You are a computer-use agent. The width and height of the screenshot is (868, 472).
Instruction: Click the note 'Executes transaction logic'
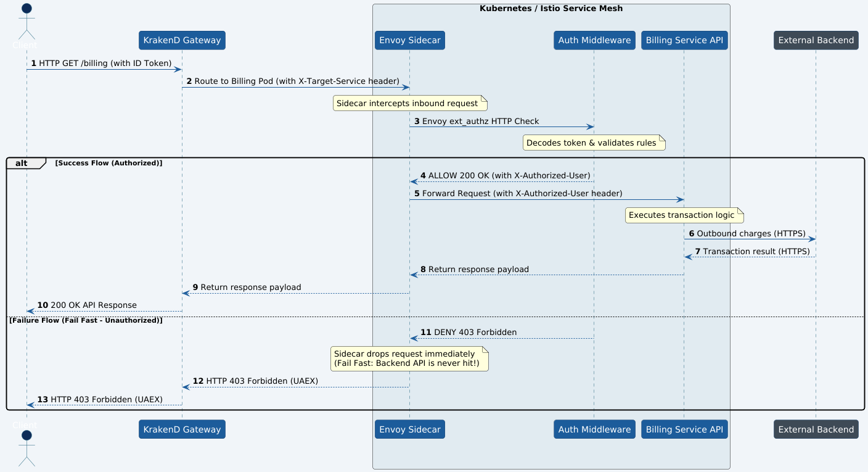684,215
